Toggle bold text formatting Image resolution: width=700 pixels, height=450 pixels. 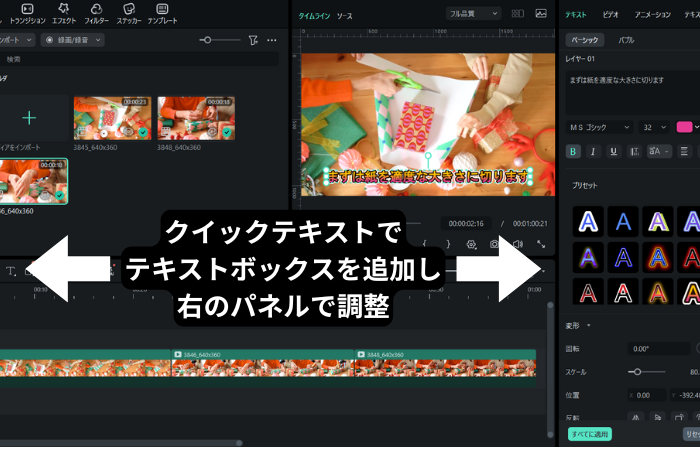573,151
